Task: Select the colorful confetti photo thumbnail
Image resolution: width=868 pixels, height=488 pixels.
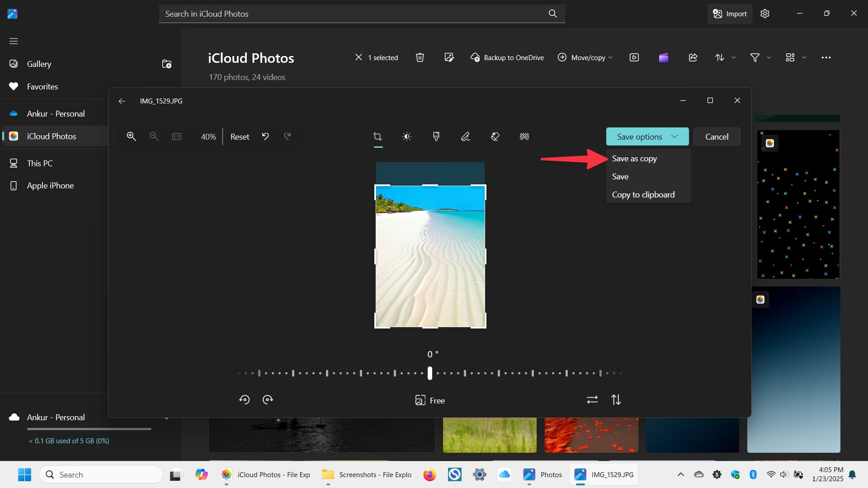Action: (798, 204)
